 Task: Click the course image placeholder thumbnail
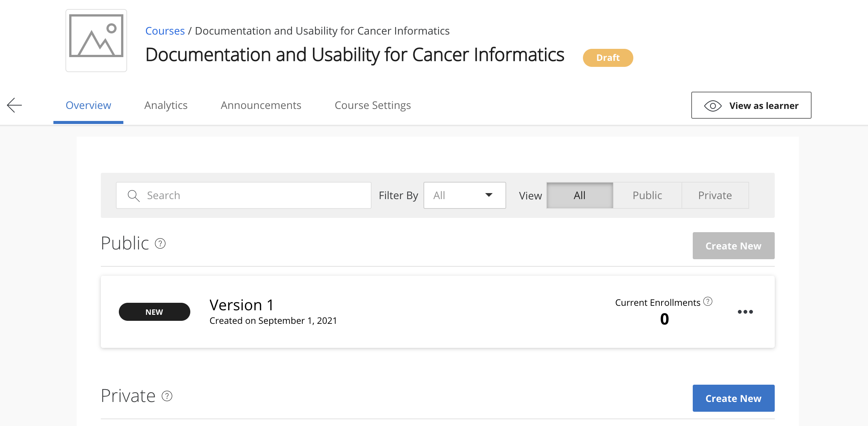coord(96,41)
